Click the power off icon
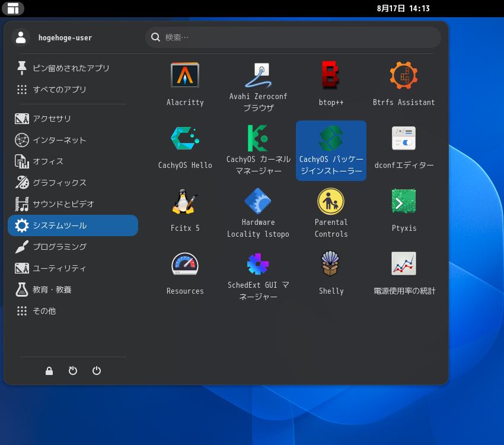This screenshot has width=504, height=445. pos(97,371)
